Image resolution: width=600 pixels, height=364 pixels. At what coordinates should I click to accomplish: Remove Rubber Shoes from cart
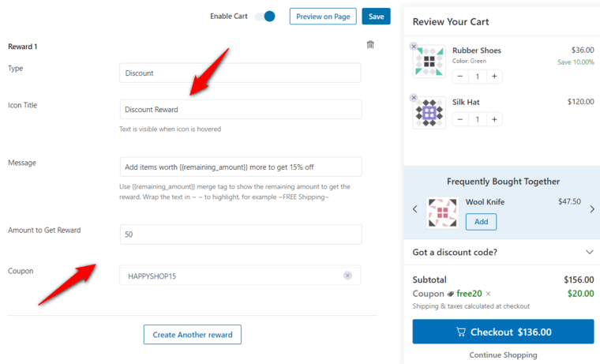click(x=414, y=47)
